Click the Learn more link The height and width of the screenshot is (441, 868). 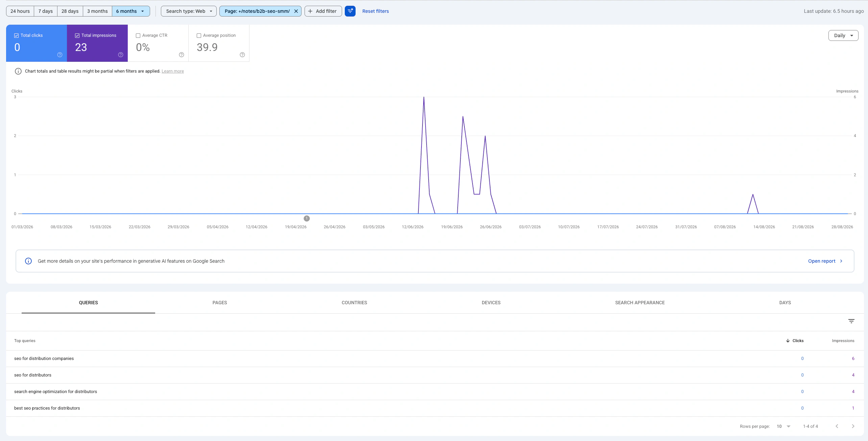173,71
